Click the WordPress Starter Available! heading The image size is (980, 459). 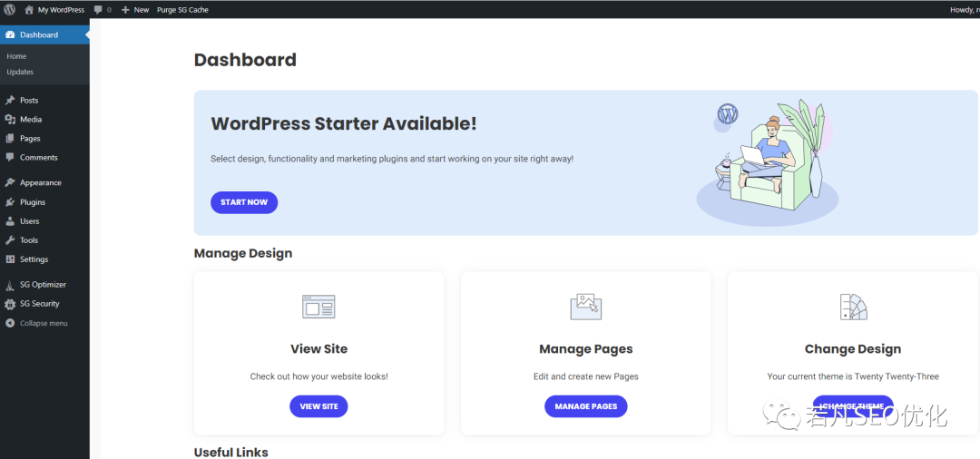[344, 123]
